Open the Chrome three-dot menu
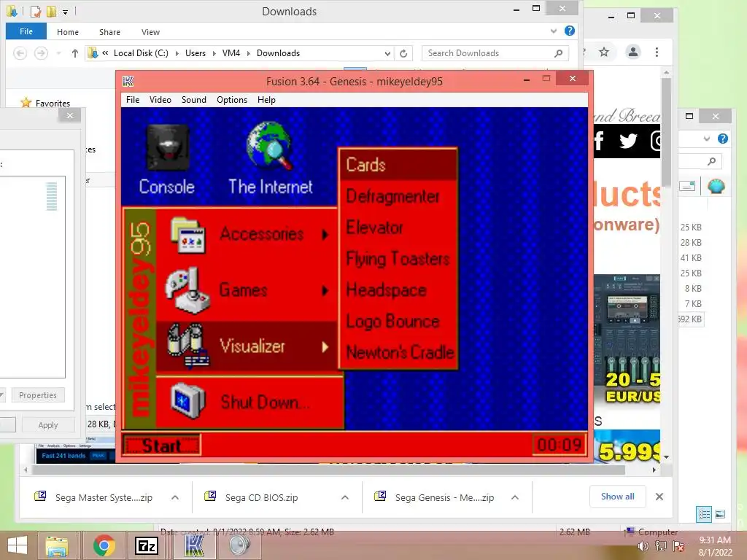Screen dimensions: 747x560 pyautogui.click(x=657, y=52)
